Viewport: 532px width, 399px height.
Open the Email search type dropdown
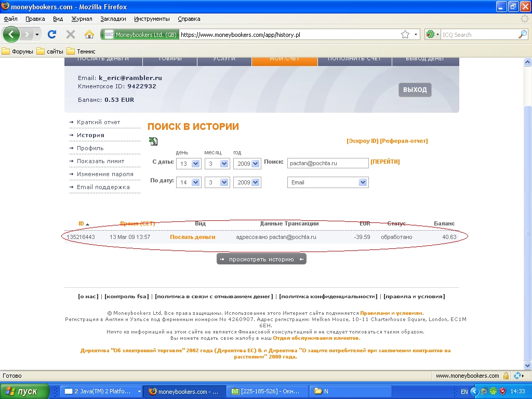[363, 182]
